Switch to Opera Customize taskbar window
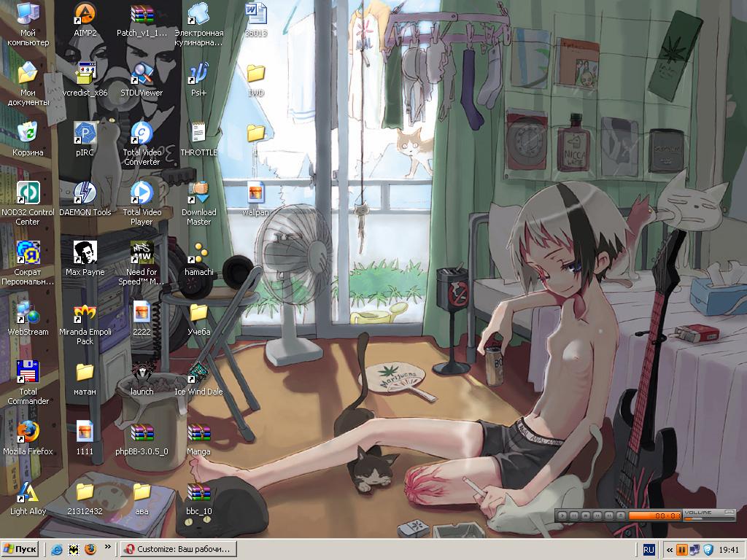747x560 pixels. point(178,549)
